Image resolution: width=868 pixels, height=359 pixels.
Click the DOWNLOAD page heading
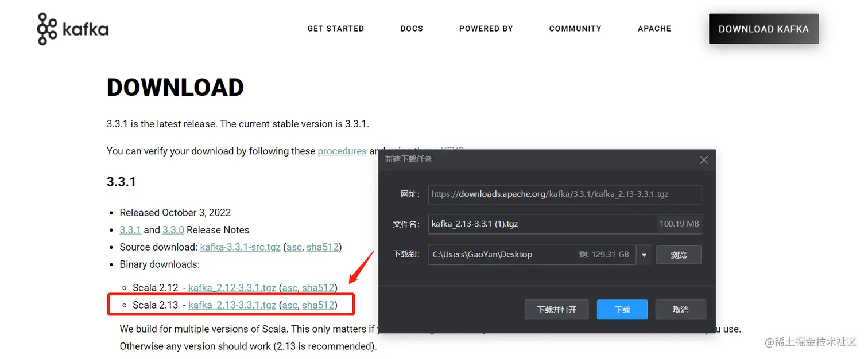175,87
